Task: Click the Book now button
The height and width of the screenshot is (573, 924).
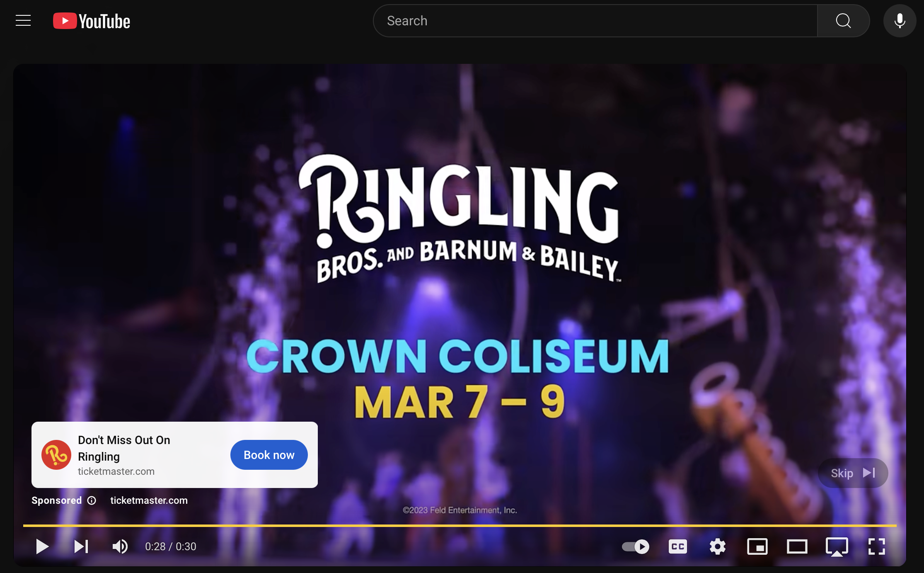Action: [x=269, y=455]
